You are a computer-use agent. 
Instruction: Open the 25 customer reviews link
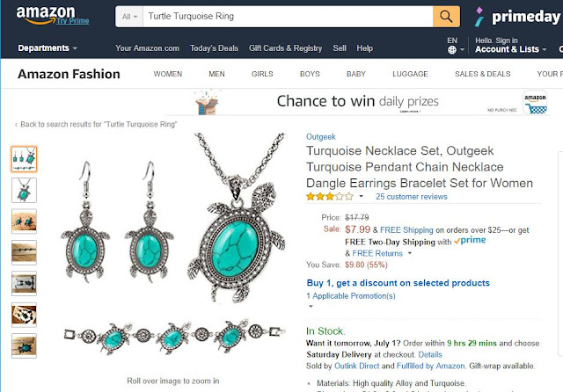click(x=412, y=197)
